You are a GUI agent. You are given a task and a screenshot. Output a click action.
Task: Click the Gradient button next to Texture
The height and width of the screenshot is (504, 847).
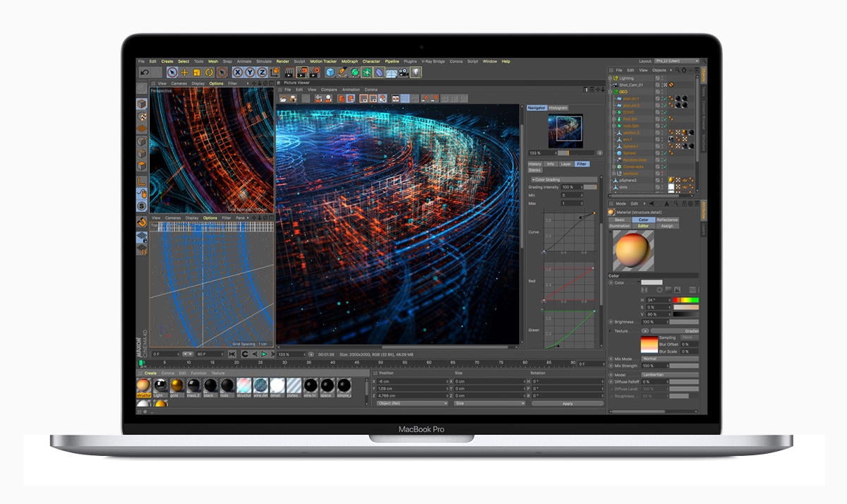[x=690, y=330]
